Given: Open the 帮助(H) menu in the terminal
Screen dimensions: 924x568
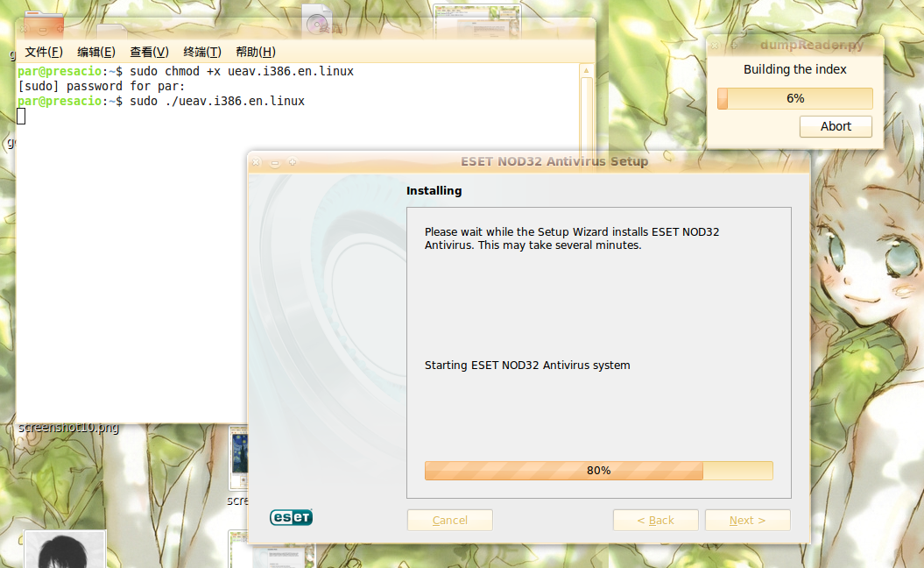Looking at the screenshot, I should (x=255, y=52).
